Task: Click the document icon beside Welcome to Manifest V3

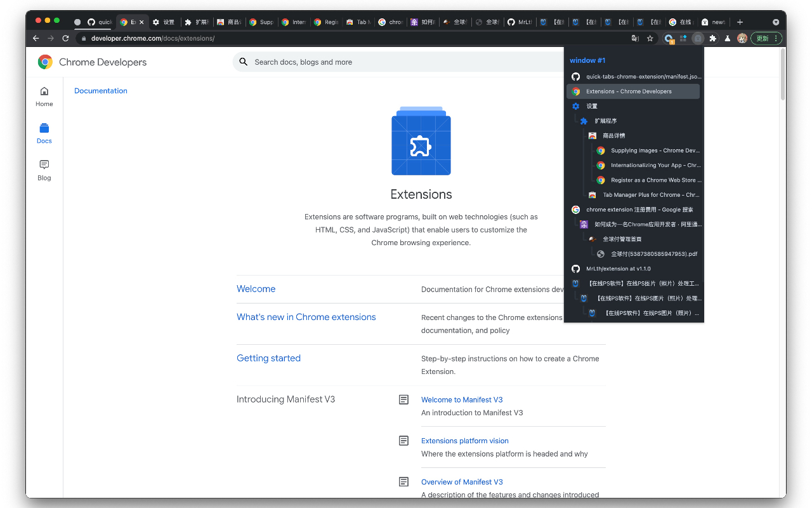Action: pyautogui.click(x=403, y=399)
